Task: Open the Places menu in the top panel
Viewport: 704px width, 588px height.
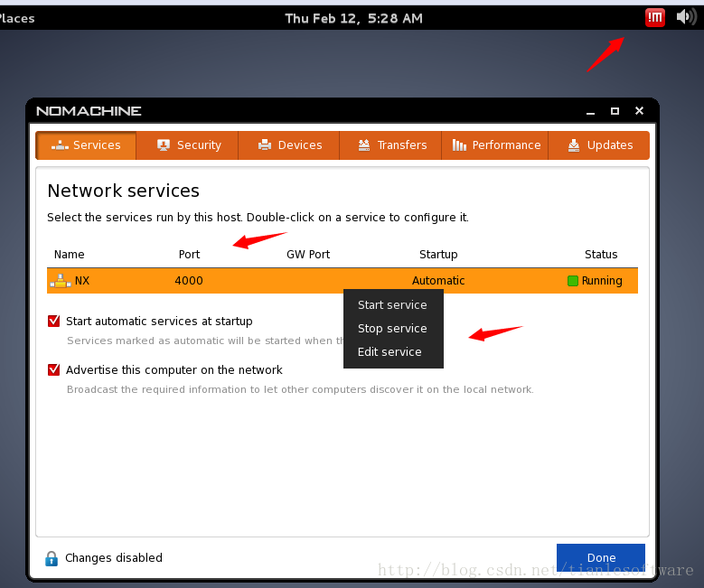Action: coord(17,18)
